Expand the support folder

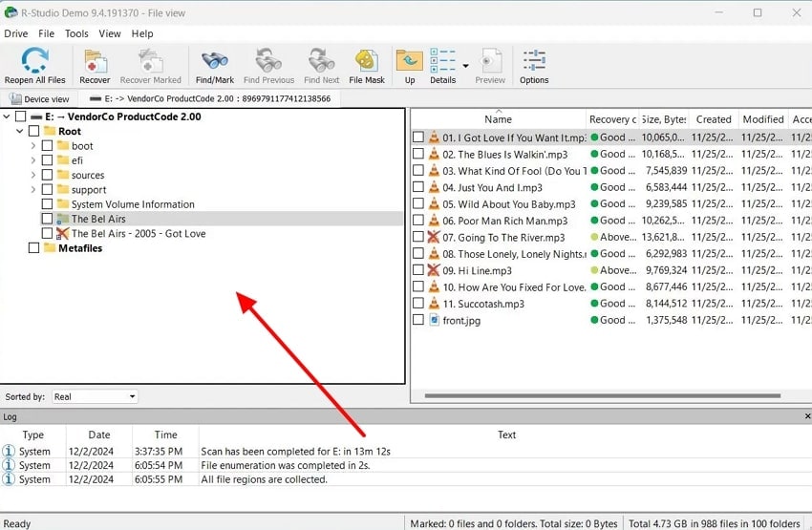click(x=33, y=189)
